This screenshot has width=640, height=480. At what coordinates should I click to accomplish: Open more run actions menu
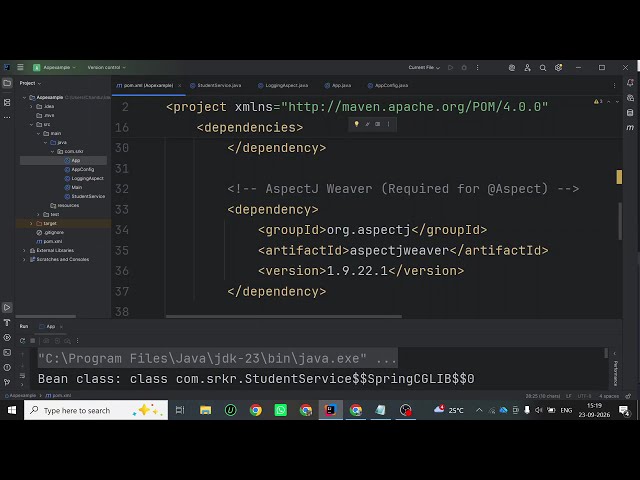(477, 67)
